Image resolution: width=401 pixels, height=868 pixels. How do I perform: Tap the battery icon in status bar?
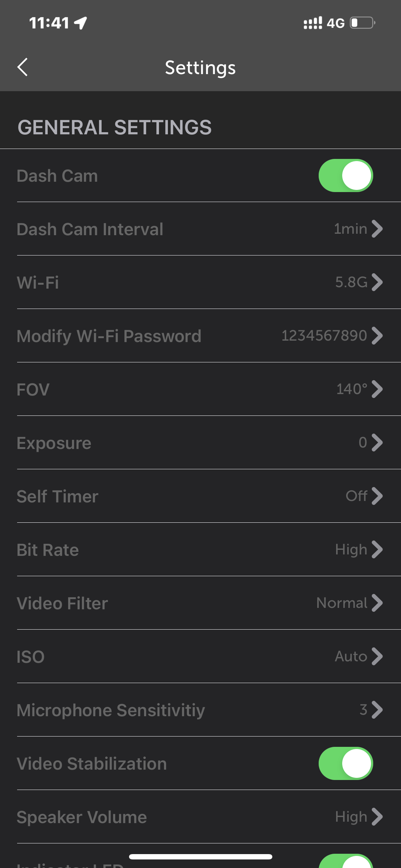(362, 23)
